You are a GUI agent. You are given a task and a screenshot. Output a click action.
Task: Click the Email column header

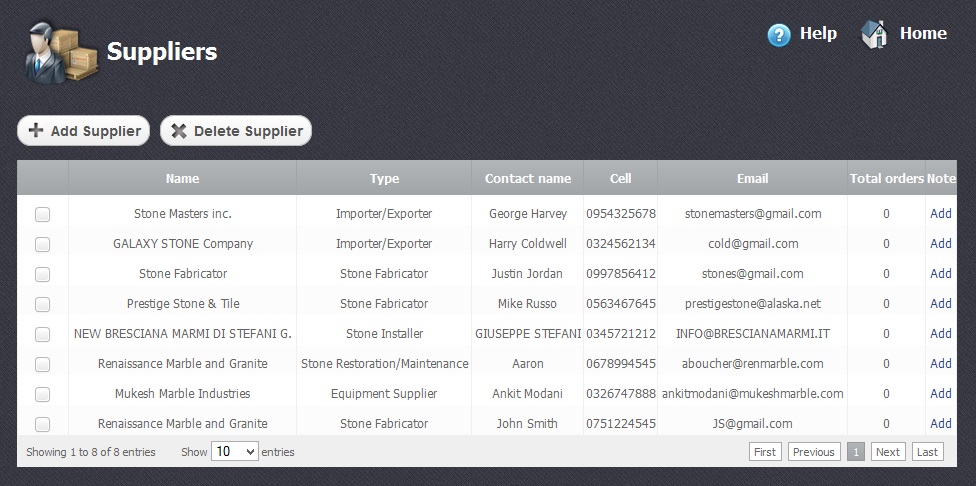(752, 179)
